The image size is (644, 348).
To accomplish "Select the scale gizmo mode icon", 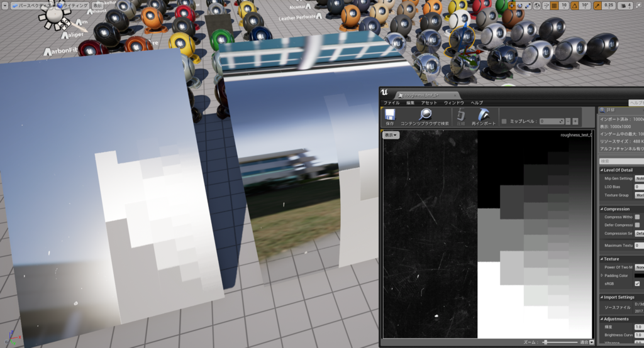I will tap(528, 6).
